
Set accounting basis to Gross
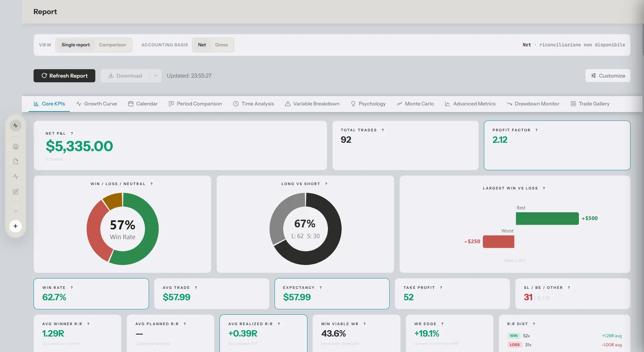pos(221,45)
